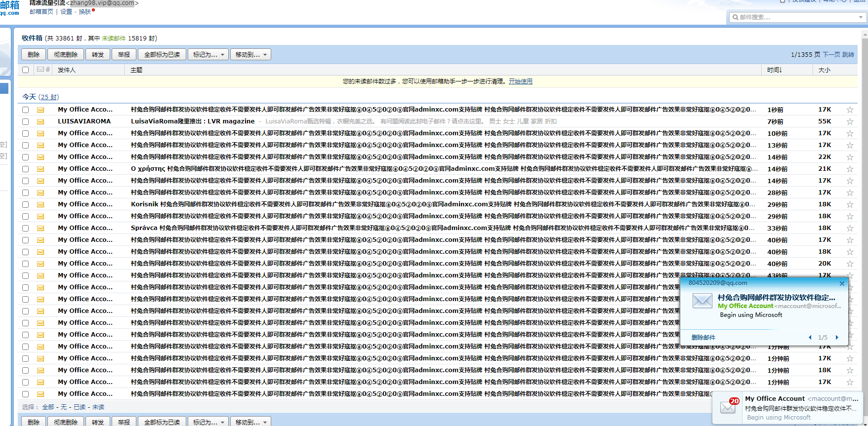Click the bottom 删除 button
Screen dimensions: 868x426
(x=34, y=422)
